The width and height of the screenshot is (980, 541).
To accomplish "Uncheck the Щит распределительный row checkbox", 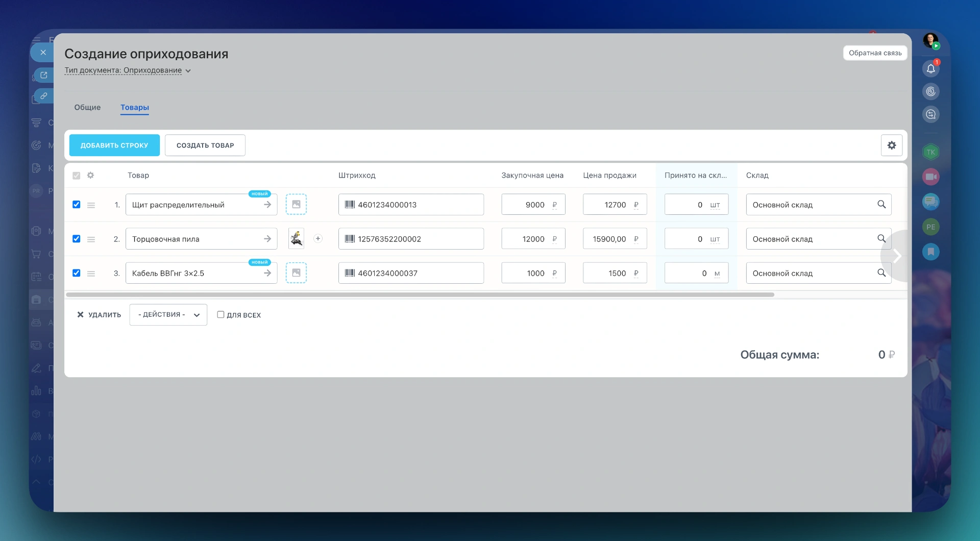I will 77,205.
